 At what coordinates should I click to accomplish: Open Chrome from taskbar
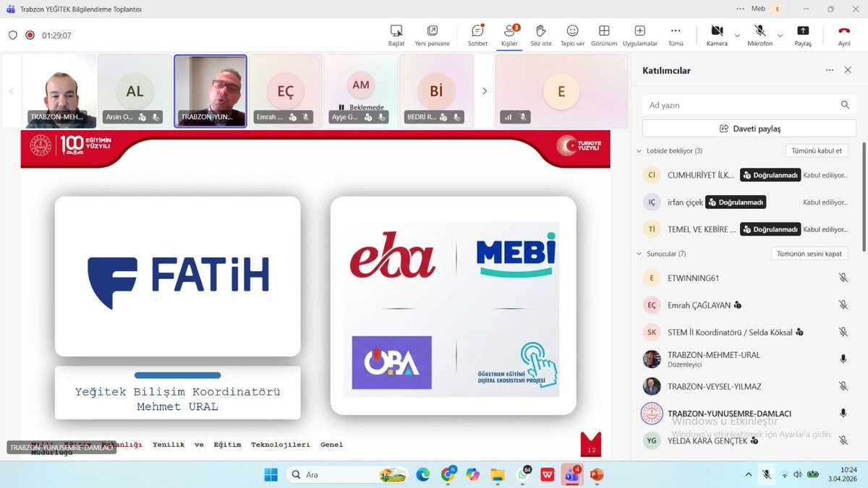point(448,475)
